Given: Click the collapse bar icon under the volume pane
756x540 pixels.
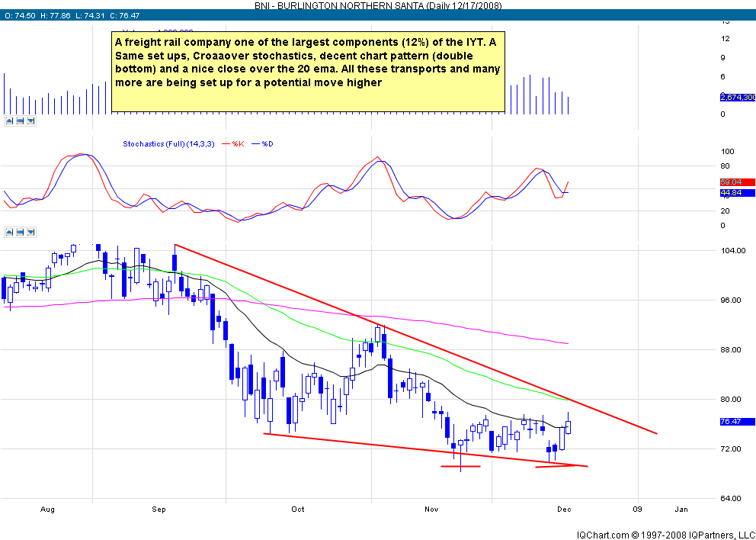Looking at the screenshot, I should [20, 121].
